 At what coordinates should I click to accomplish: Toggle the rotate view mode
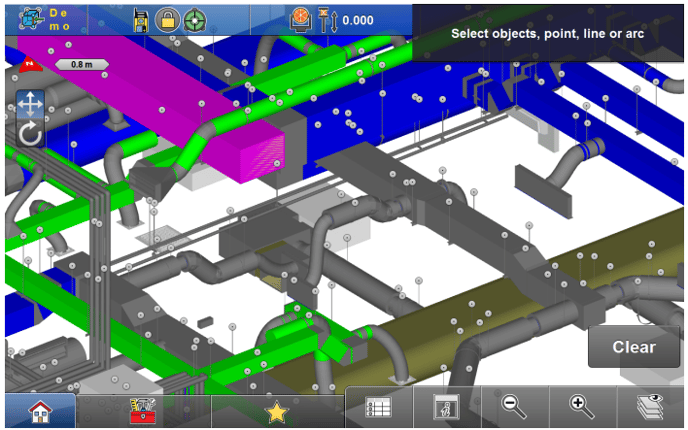30,133
